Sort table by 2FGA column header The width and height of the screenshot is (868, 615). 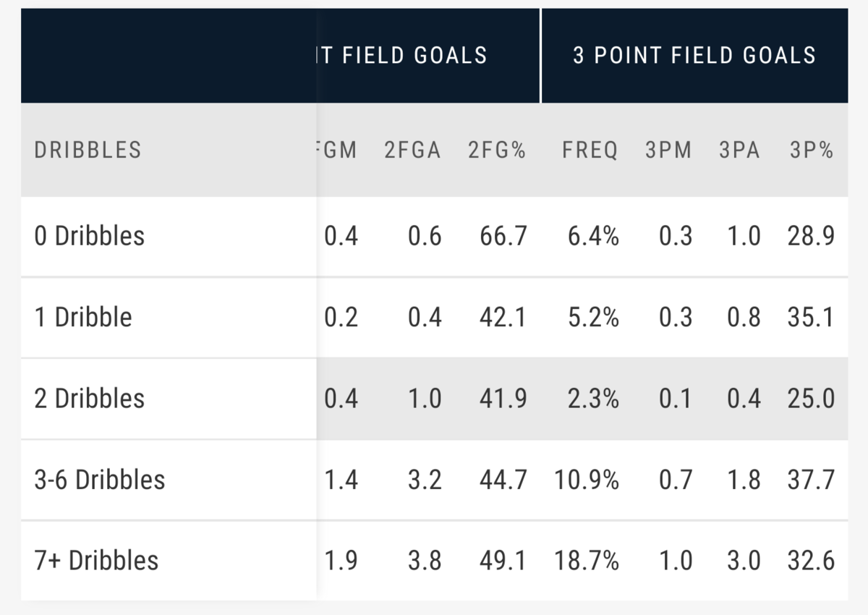(x=412, y=150)
